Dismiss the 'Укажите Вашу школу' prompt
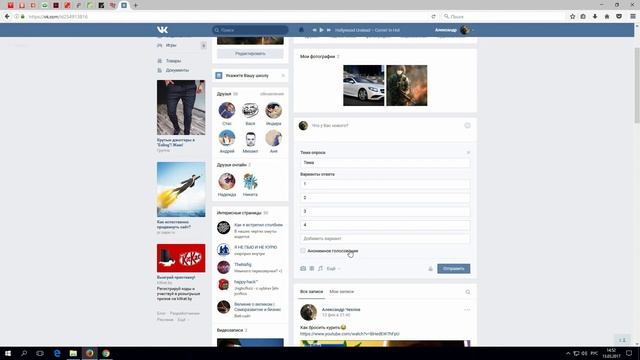The height and width of the screenshot is (360, 640). click(283, 76)
